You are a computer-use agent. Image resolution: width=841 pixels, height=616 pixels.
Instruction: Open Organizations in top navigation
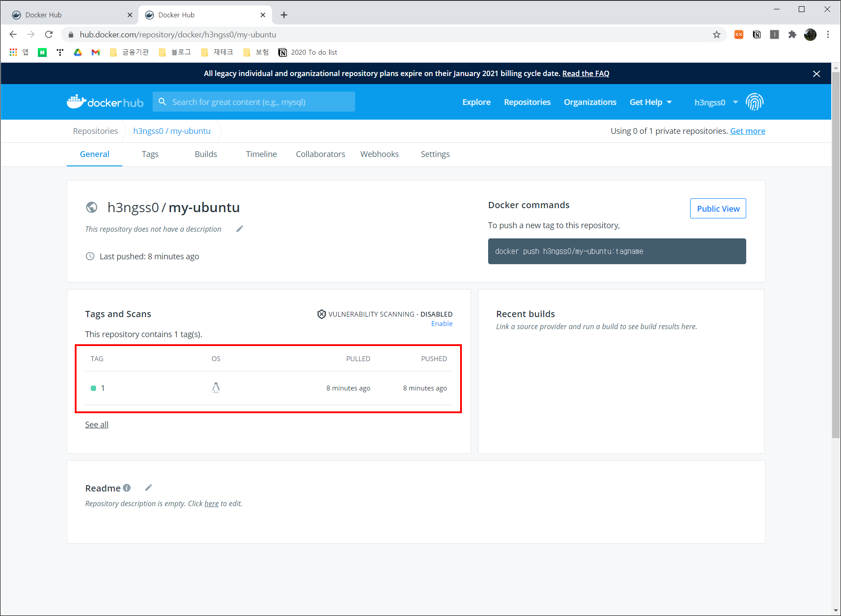pos(590,102)
